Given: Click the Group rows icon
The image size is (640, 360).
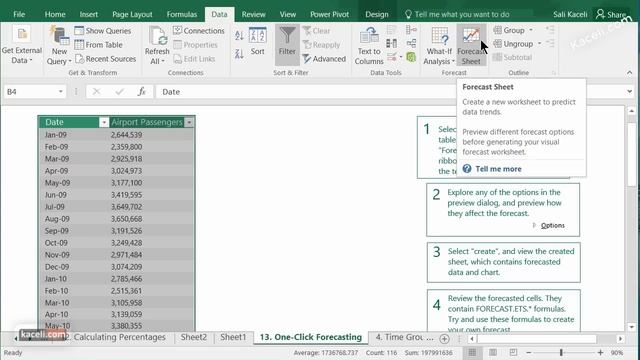Looking at the screenshot, I should [x=498, y=30].
